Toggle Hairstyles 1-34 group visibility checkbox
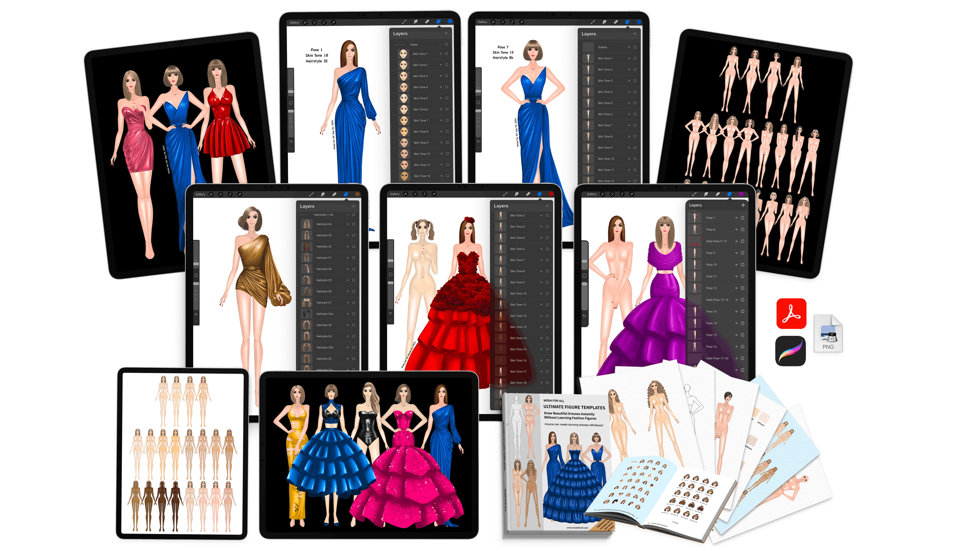Image resolution: width=980 pixels, height=551 pixels. click(354, 215)
